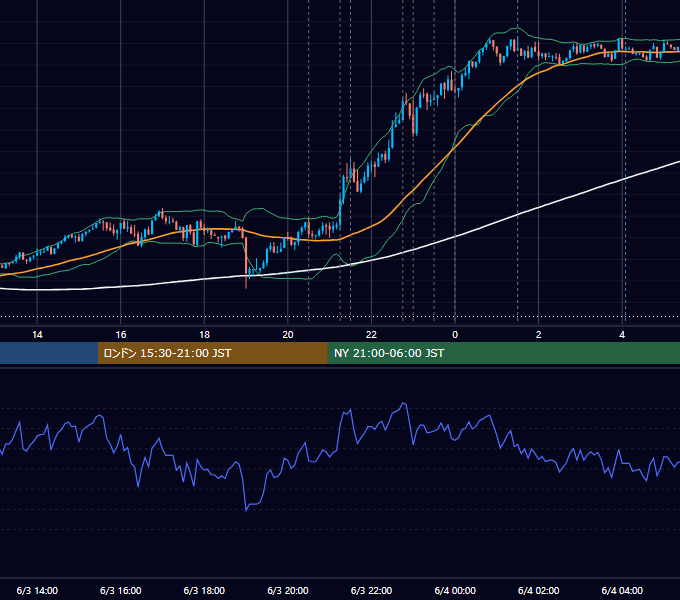
Task: Click the NY 21:00-06:00 JST session bar
Action: point(503,353)
